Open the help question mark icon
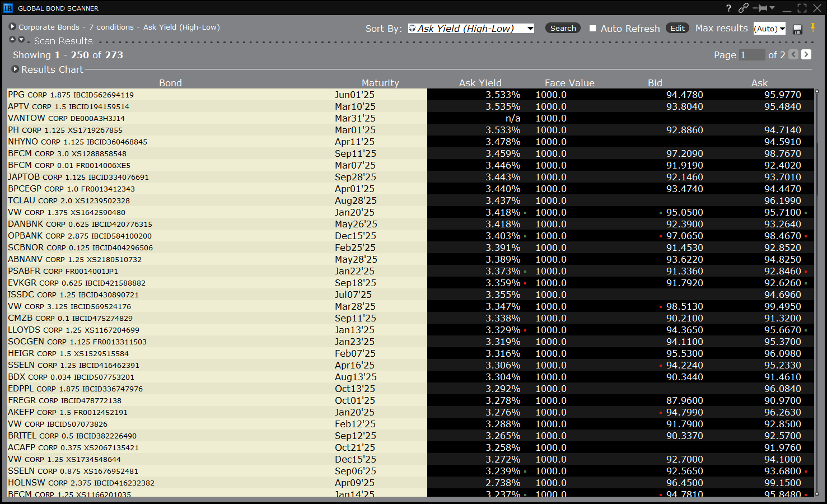The height and width of the screenshot is (504, 827). point(728,8)
